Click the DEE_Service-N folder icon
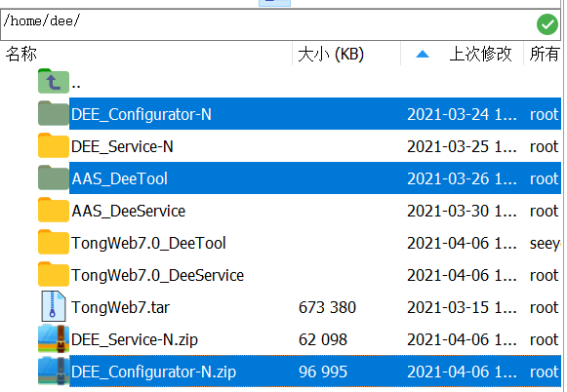This screenshot has width=567, height=392. 53,145
